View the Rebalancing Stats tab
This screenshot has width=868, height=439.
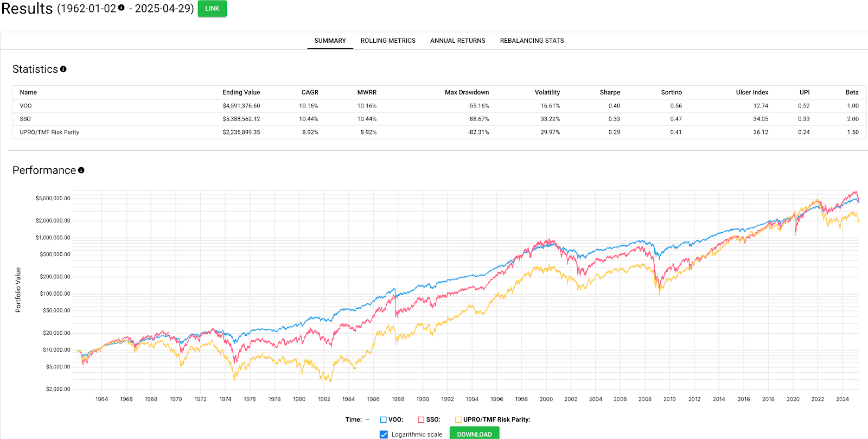point(532,41)
